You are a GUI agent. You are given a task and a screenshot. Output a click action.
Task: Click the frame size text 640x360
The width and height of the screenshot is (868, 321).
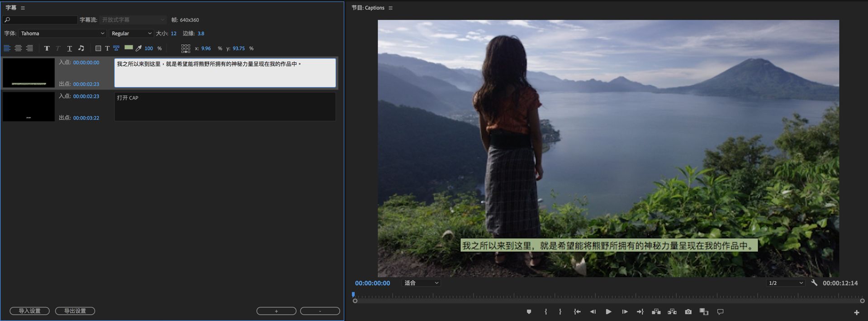pyautogui.click(x=190, y=20)
